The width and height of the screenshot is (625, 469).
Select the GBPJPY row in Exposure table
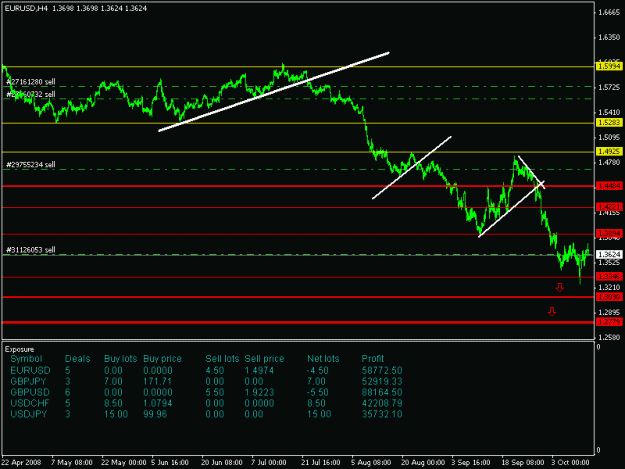[x=206, y=381]
